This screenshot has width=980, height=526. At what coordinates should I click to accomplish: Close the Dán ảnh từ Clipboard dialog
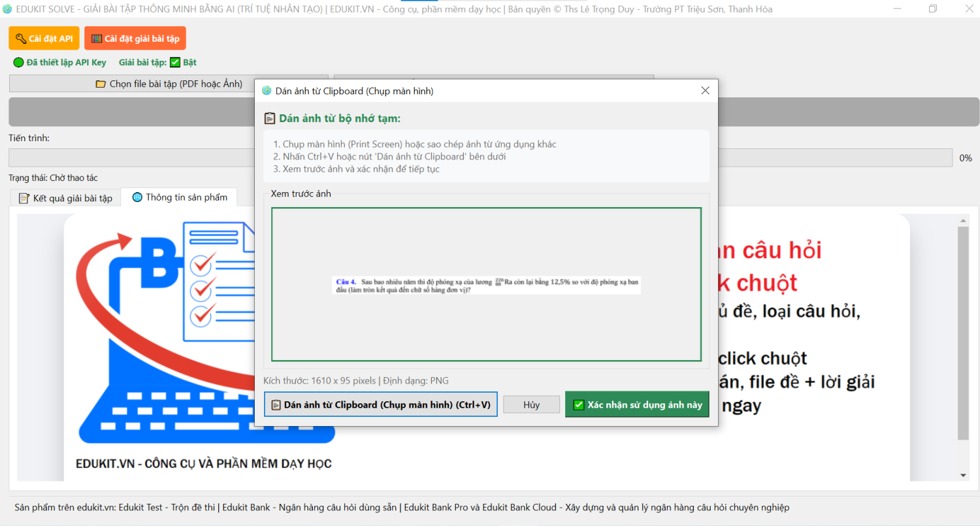[x=705, y=91]
